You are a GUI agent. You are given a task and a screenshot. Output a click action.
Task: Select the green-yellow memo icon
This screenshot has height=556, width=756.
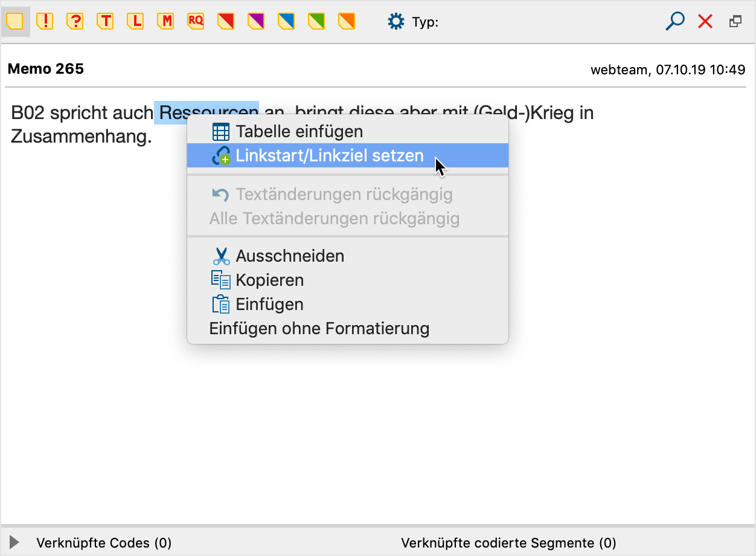click(x=316, y=22)
